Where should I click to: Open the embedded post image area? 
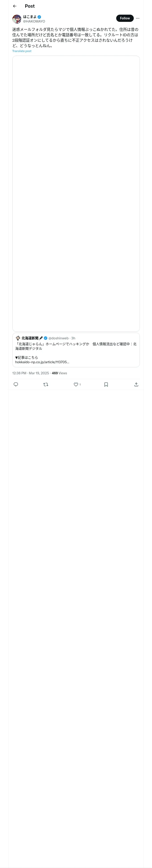pos(76,193)
